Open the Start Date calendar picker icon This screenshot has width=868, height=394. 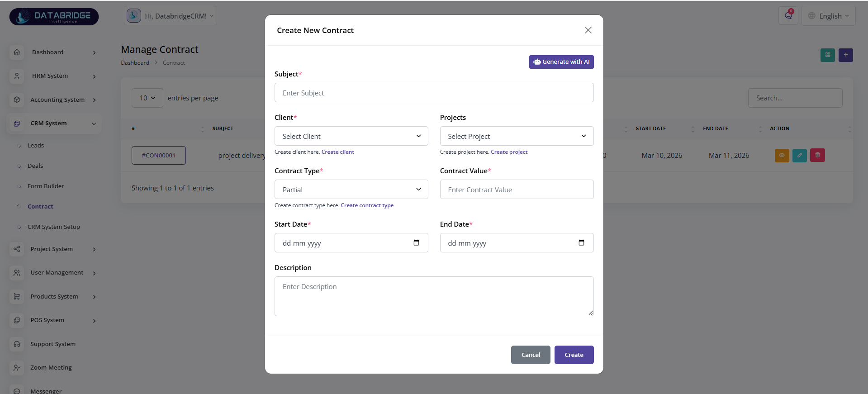[416, 243]
